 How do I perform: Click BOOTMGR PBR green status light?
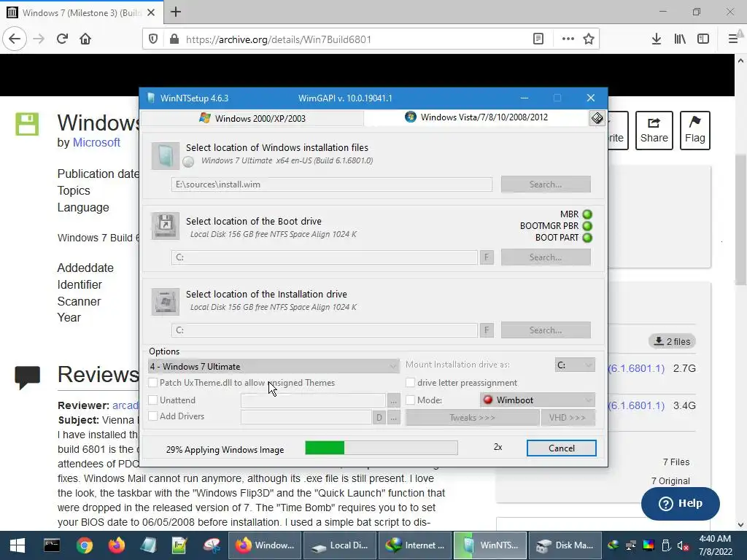pyautogui.click(x=587, y=226)
